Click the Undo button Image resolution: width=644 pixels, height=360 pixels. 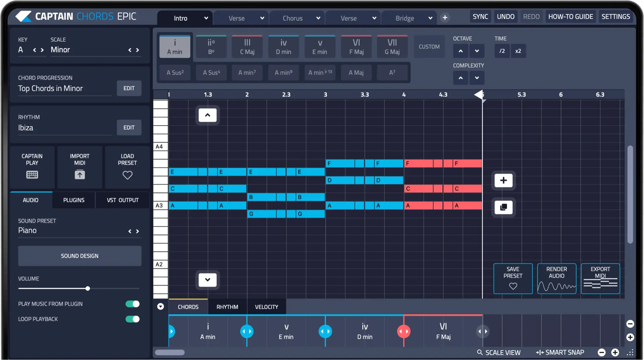(505, 16)
